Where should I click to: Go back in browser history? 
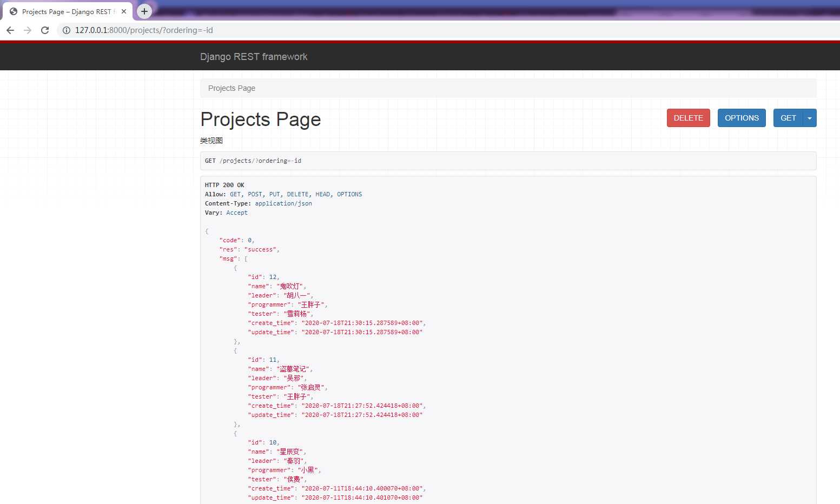pyautogui.click(x=10, y=30)
